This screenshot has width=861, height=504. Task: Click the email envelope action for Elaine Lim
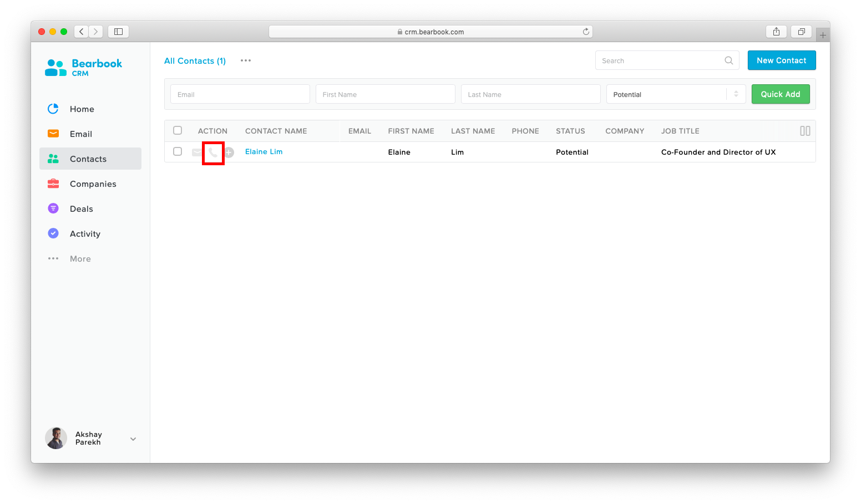point(197,152)
